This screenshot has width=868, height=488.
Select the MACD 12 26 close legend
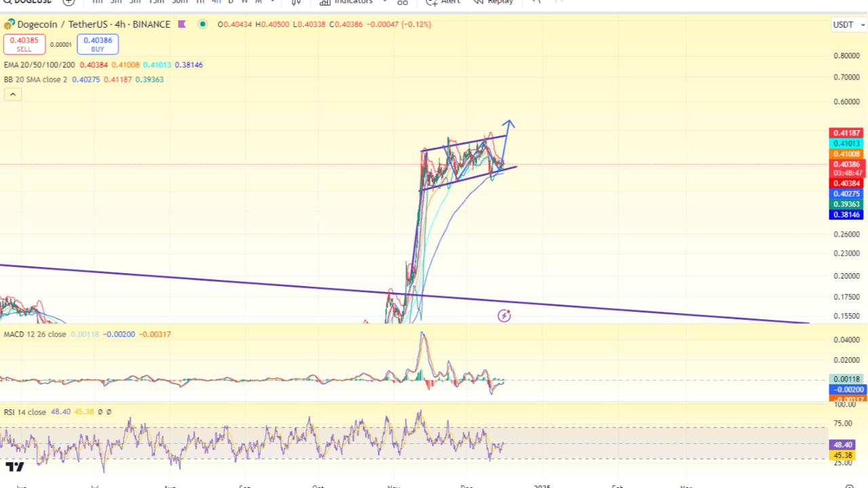[x=35, y=334]
